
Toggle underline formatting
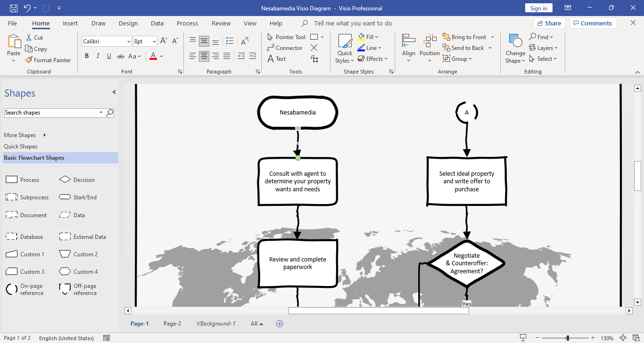point(109,56)
